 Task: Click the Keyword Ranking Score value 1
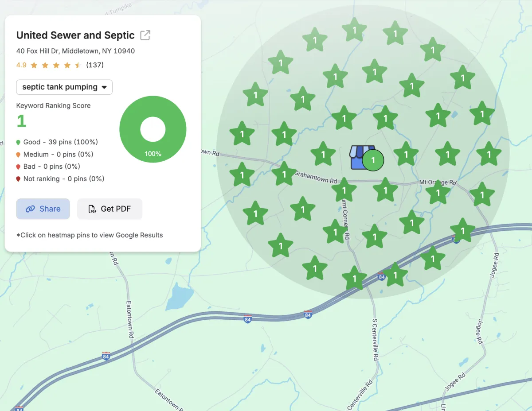pos(21,121)
